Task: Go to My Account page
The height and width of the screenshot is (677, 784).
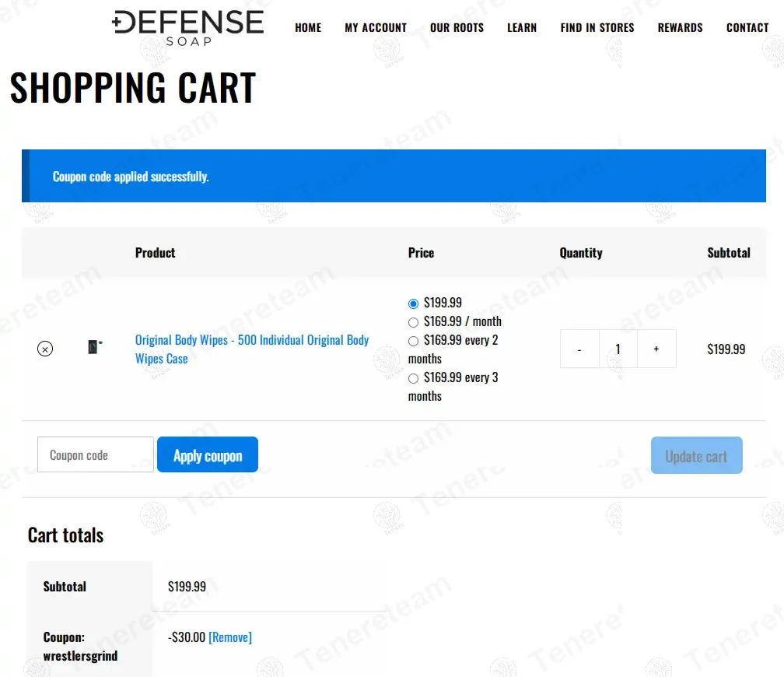Action: 376,27
